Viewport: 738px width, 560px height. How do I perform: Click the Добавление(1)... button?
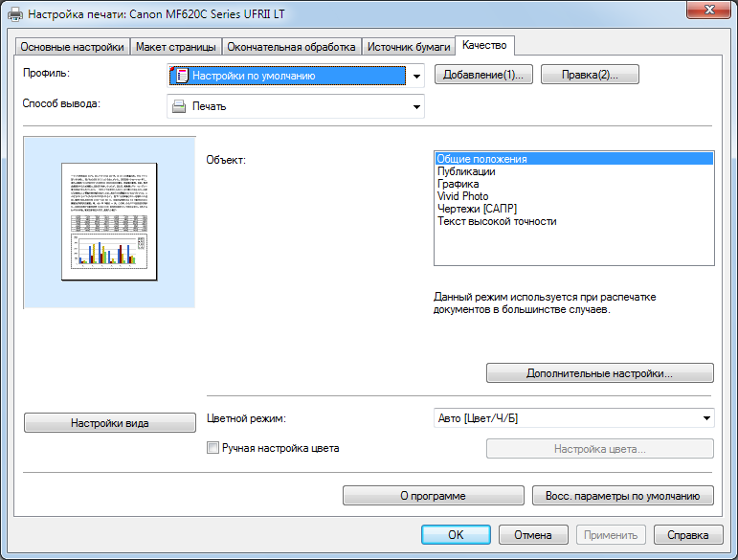483,75
